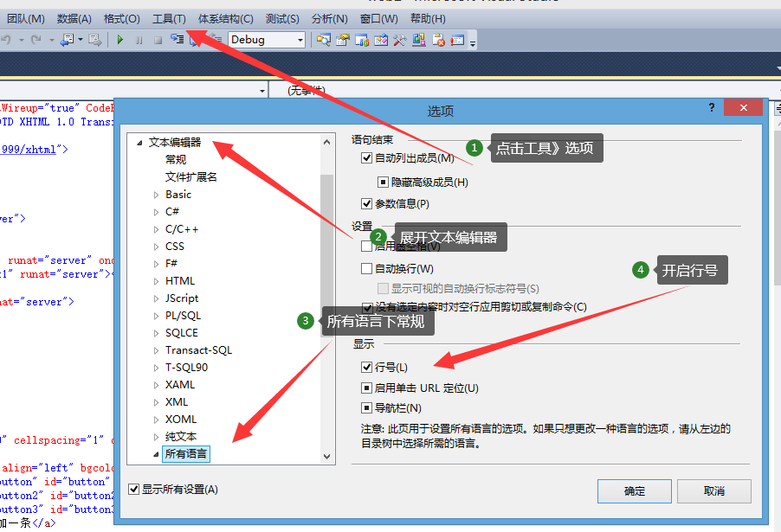Toggle the 行号(L) line numbers checkbox
781x532 pixels.
pyautogui.click(x=366, y=368)
